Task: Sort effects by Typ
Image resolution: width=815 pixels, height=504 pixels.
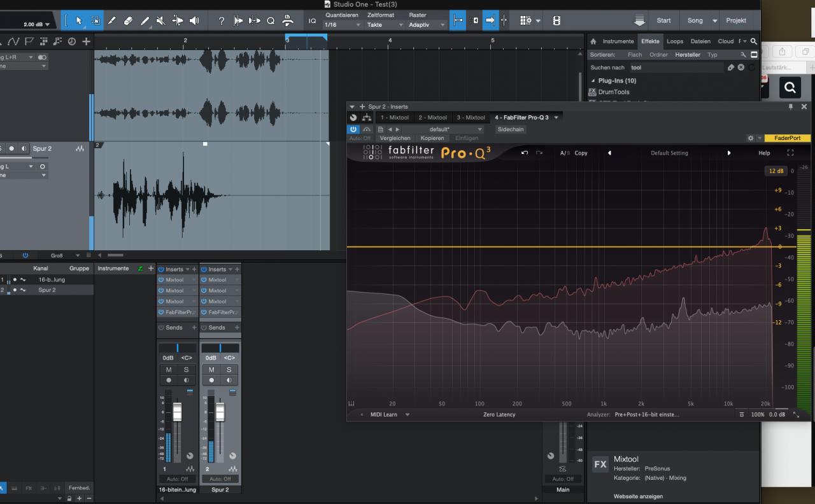Action: (712, 55)
